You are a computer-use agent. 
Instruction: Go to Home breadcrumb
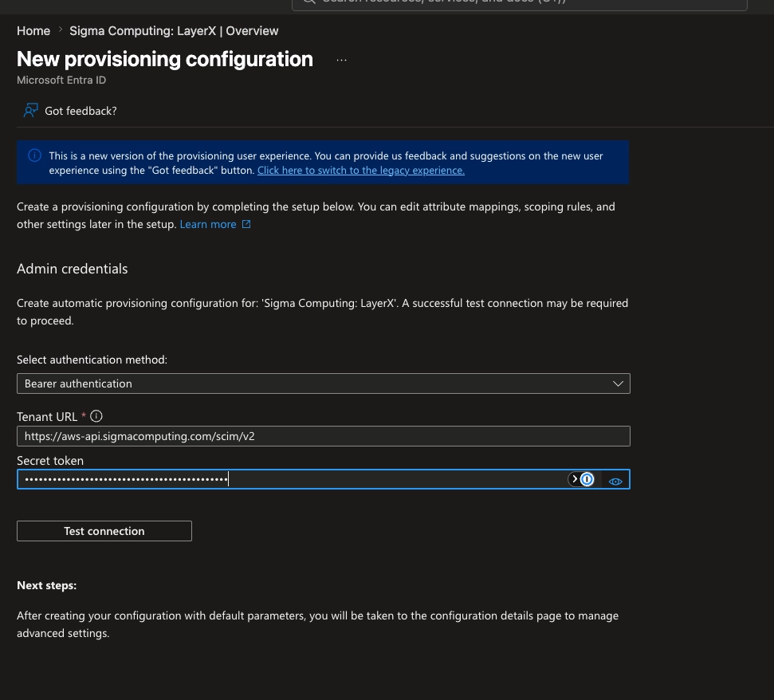coord(33,30)
